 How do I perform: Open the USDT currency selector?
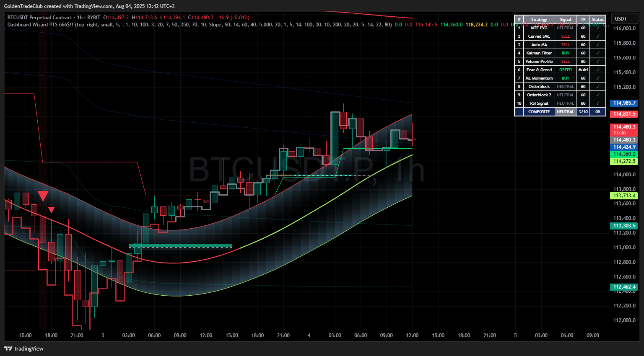coord(624,19)
